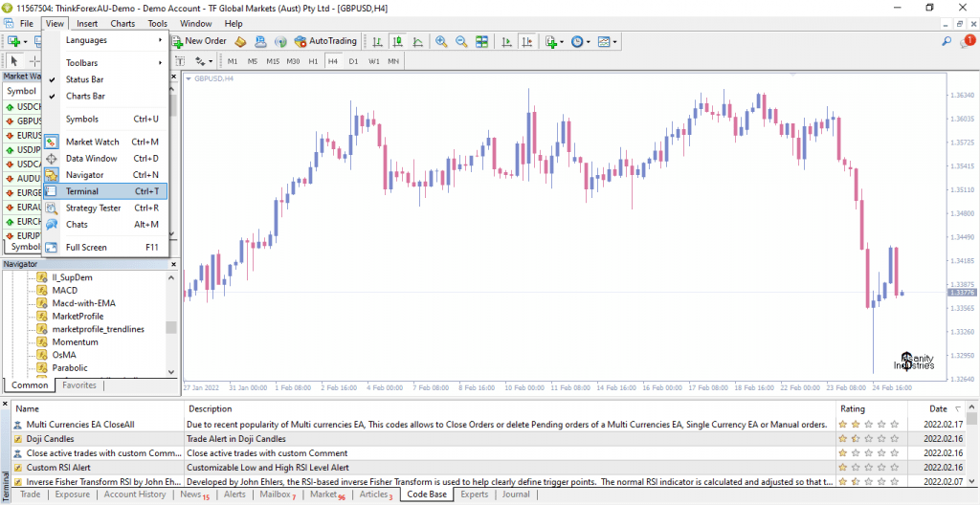Select the line chart type icon
Image resolution: width=980 pixels, height=505 pixels.
pyautogui.click(x=416, y=42)
